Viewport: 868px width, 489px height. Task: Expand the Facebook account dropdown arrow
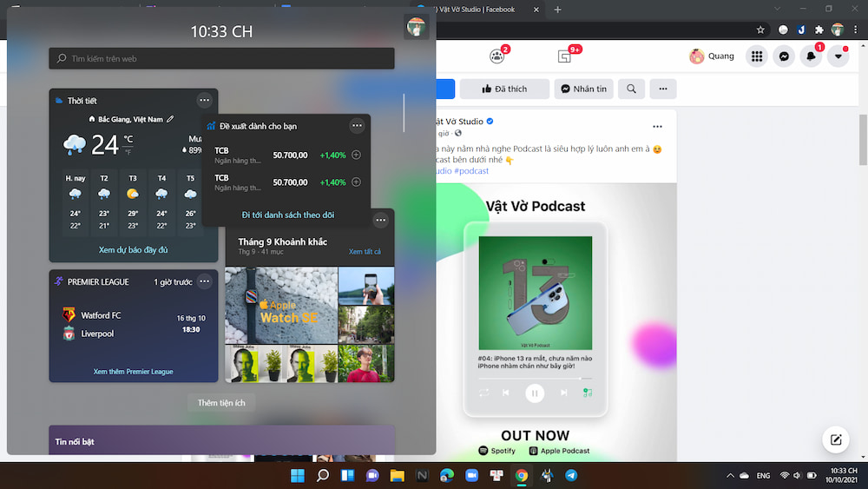(838, 56)
